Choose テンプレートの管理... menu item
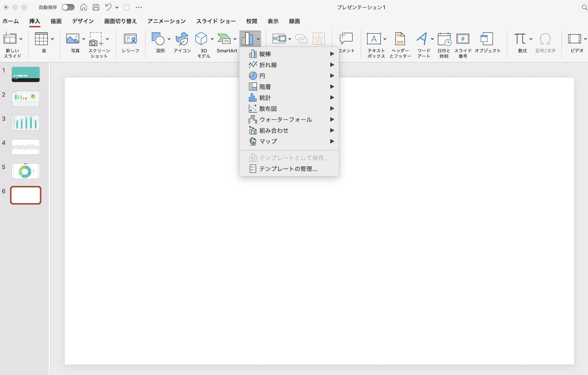The height and width of the screenshot is (375, 588). (289, 169)
